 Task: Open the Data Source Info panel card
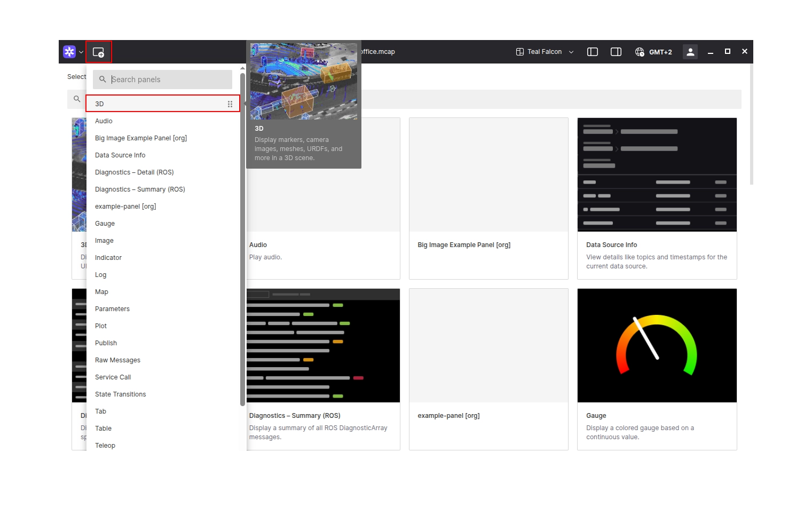[657, 198]
